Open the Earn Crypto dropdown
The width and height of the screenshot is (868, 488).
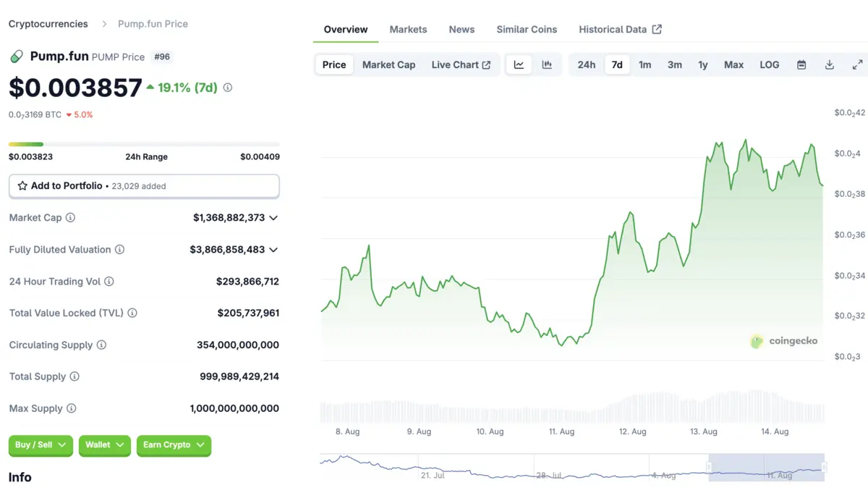coord(174,445)
